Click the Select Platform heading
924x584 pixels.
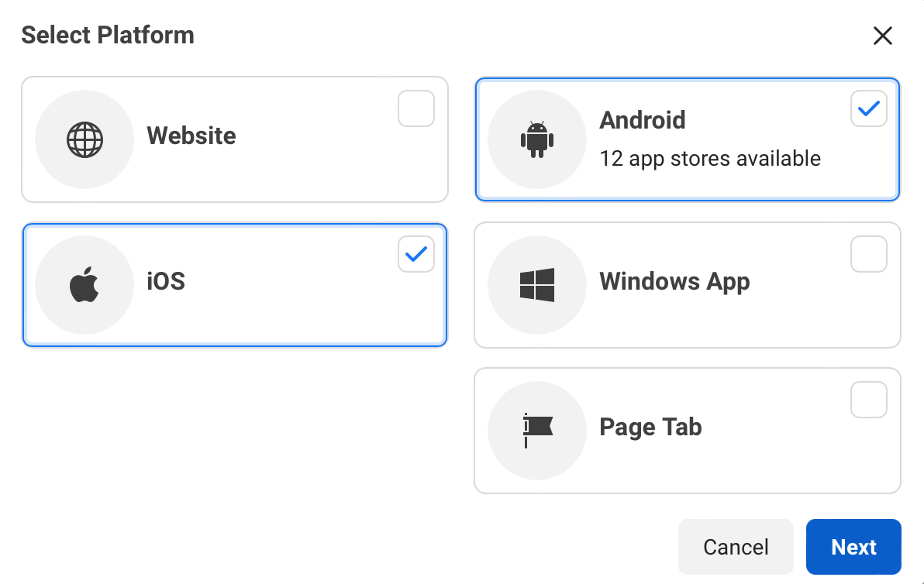(x=108, y=36)
